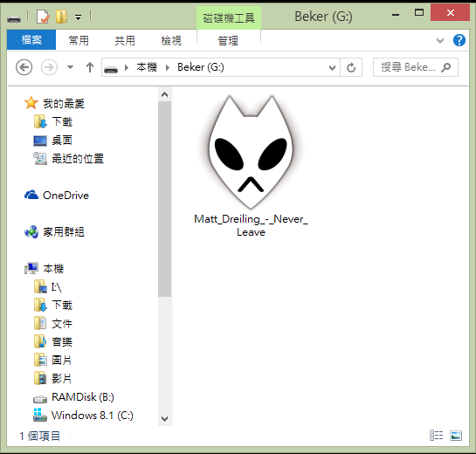This screenshot has height=454, width=476.
Task: Click the 音樂 folder icon
Action: pyautogui.click(x=40, y=341)
